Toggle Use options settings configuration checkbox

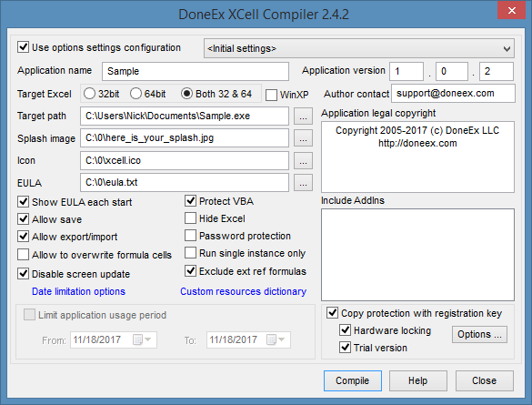(23, 46)
